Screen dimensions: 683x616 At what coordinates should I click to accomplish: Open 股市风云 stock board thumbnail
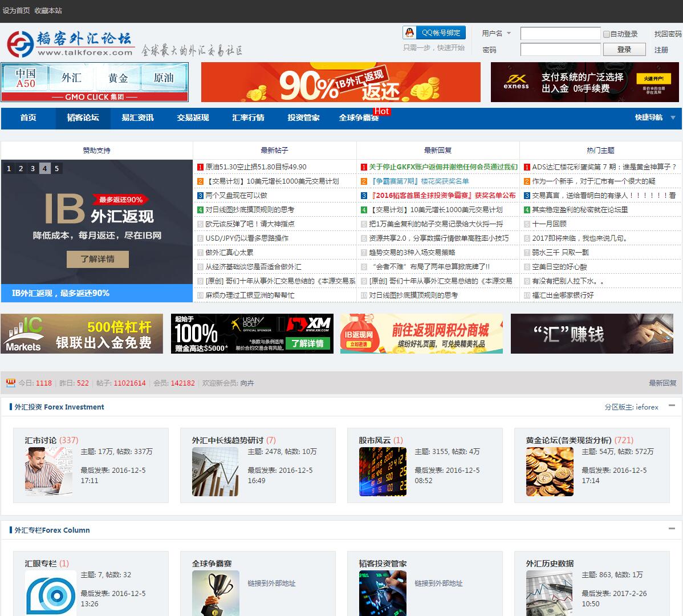click(x=383, y=472)
